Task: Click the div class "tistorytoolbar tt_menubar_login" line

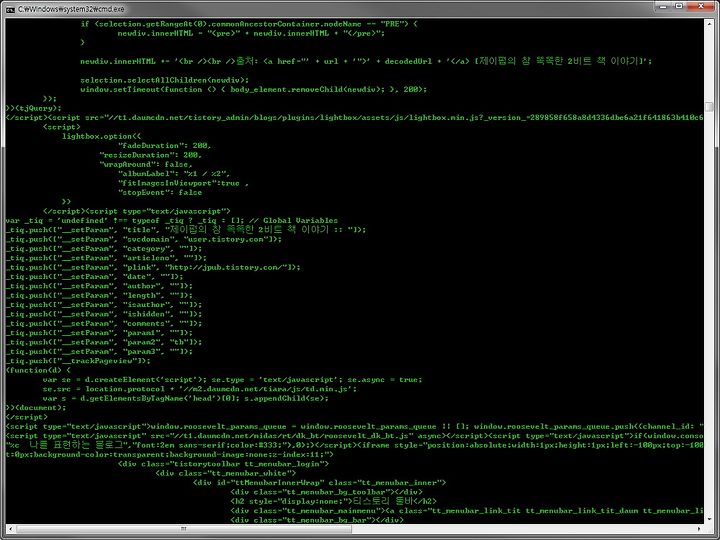Action: click(223, 464)
